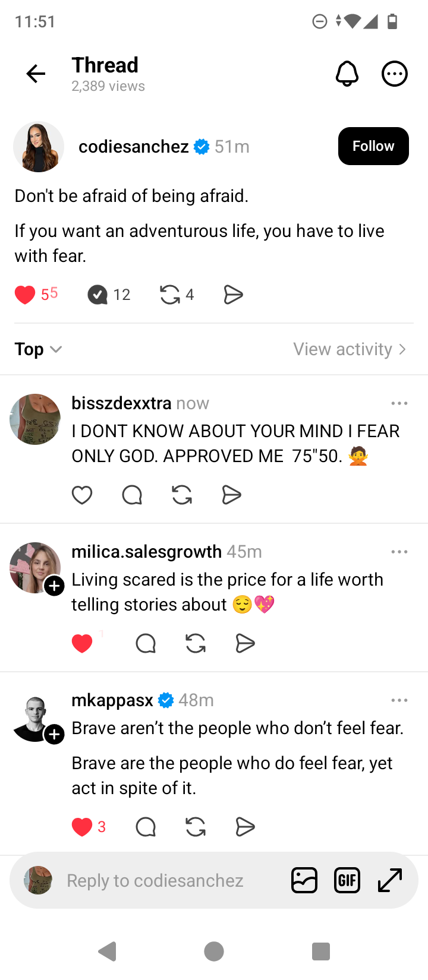Open replies on codiesanchez's post
This screenshot has width=428, height=980.
(97, 295)
